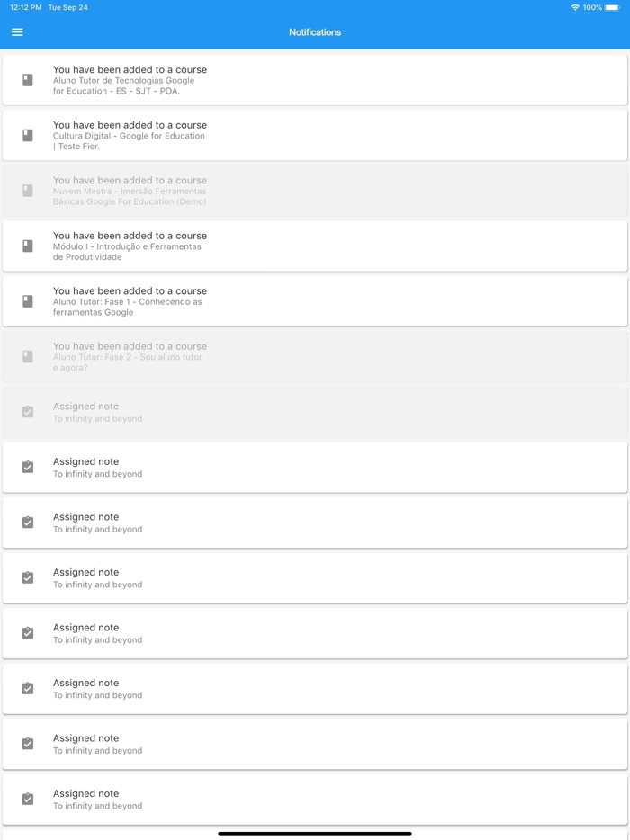Click greyed book icon beside Fase 2 notification
Screen dimensions: 630x840
(x=28, y=356)
